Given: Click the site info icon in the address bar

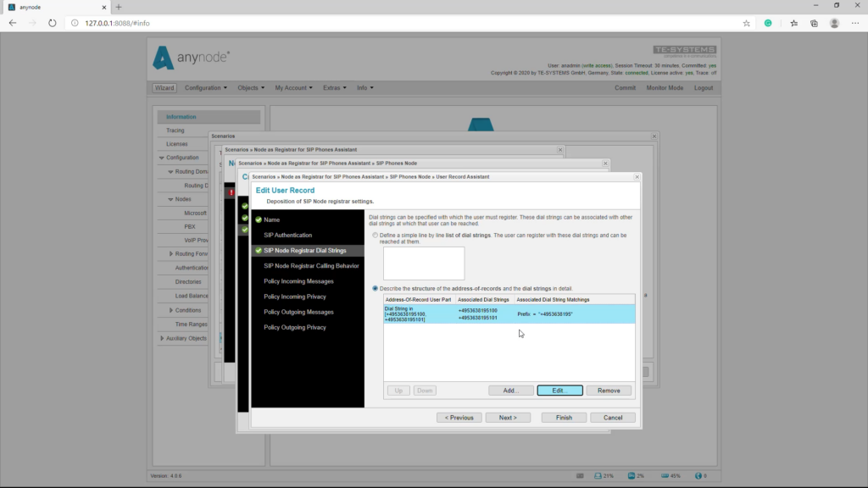Looking at the screenshot, I should tap(75, 23).
